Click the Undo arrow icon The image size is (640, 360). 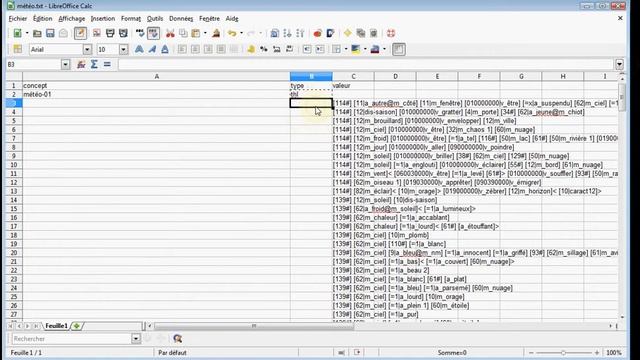(232, 33)
